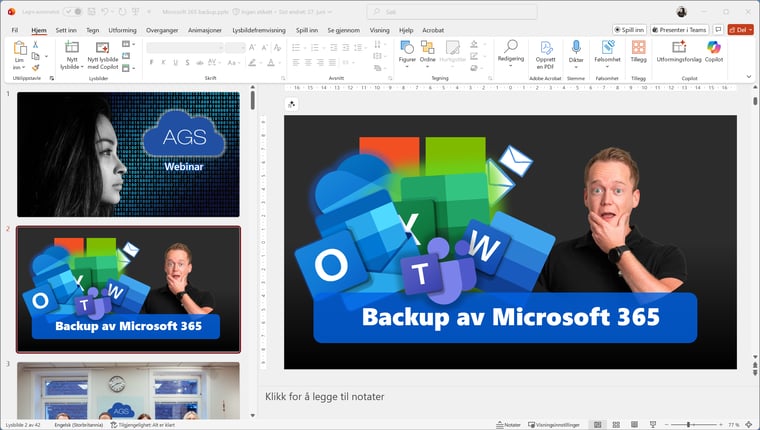Open the Fil menu
Viewport: 760px width, 430px height.
15,30
